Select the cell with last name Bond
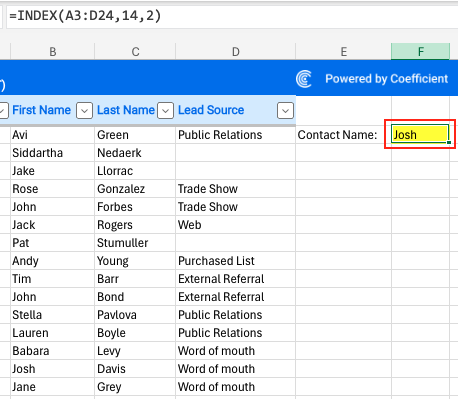Viewport: 458px width, 399px height. 135,297
